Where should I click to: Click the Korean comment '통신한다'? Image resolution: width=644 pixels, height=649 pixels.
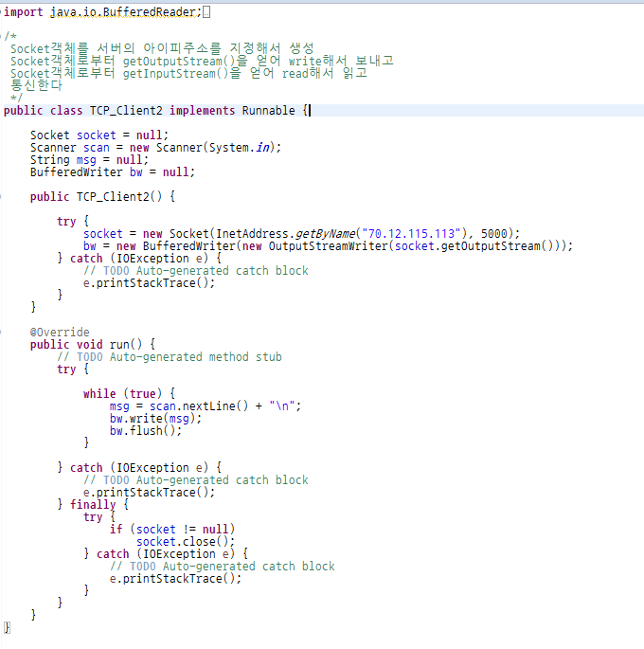[x=36, y=85]
